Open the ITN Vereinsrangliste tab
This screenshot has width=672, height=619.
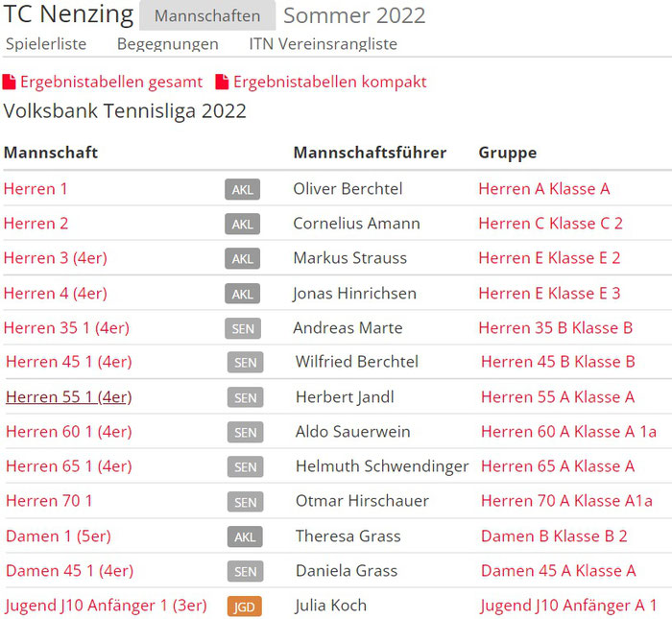tap(324, 44)
